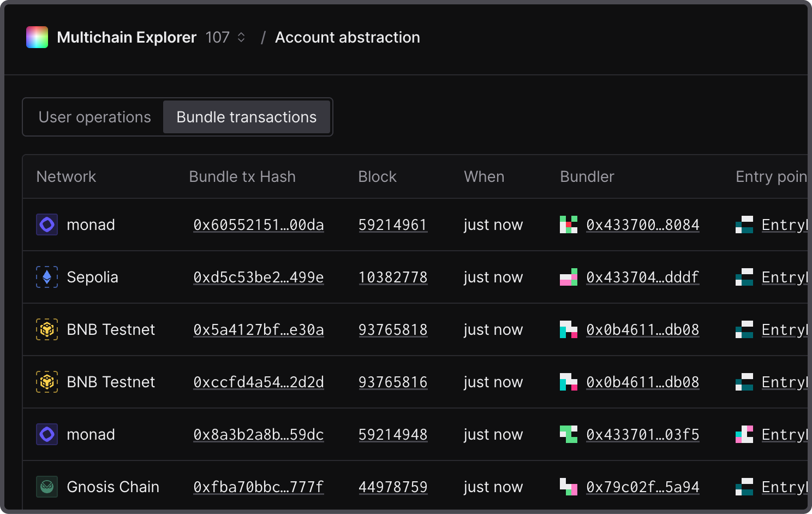The height and width of the screenshot is (514, 812).
Task: Click the first BNB Testnet cube icon
Action: tap(47, 329)
